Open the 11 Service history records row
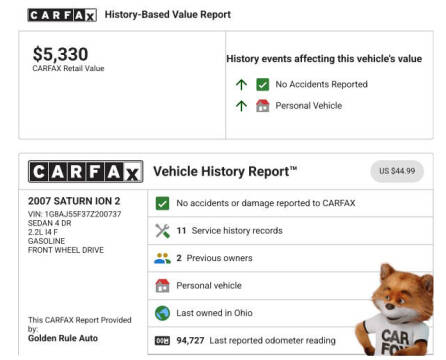Image resolution: width=446 pixels, height=360 pixels. point(290,231)
